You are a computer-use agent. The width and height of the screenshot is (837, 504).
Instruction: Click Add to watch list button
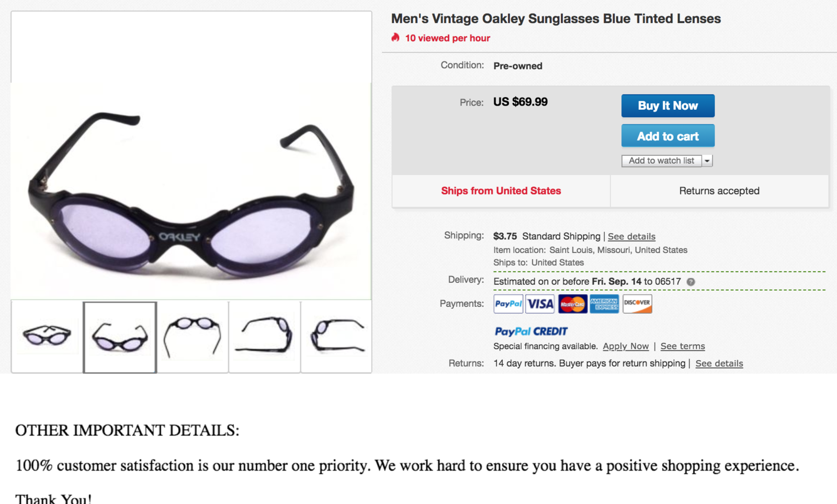coord(661,161)
